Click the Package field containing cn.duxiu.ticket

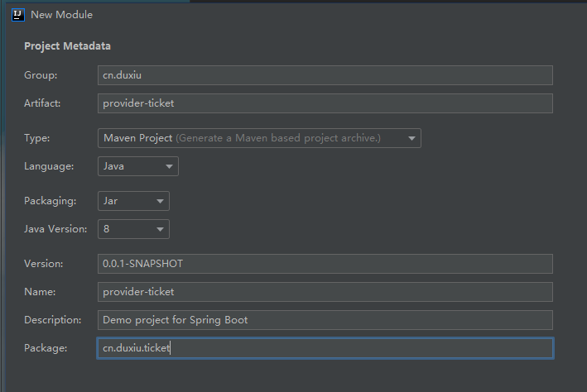coord(325,348)
